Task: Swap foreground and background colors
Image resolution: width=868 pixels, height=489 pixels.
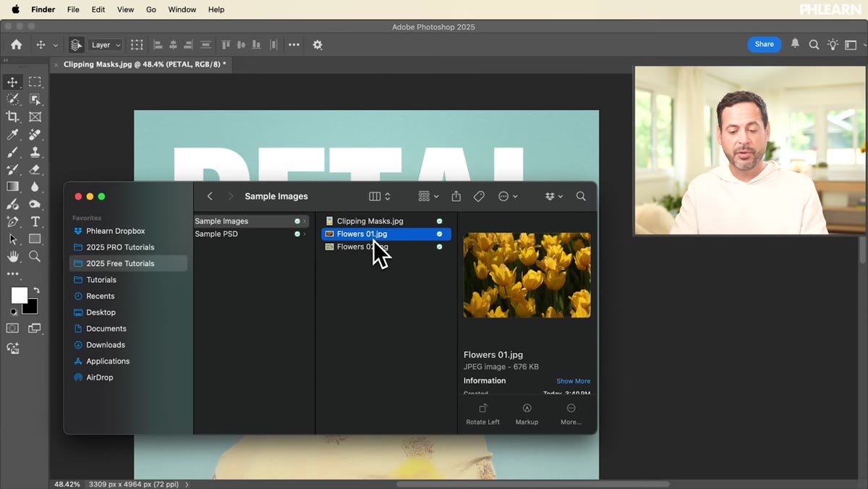Action: pyautogui.click(x=36, y=290)
